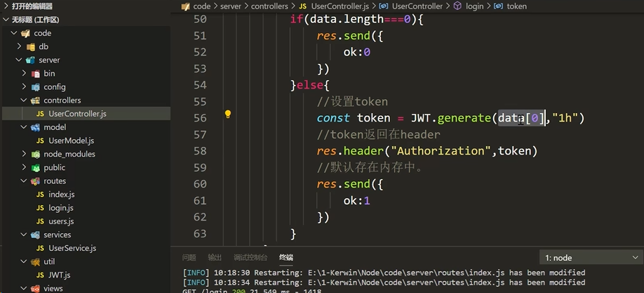
Task: Click the "Authorization" string on line 58
Action: [x=441, y=151]
